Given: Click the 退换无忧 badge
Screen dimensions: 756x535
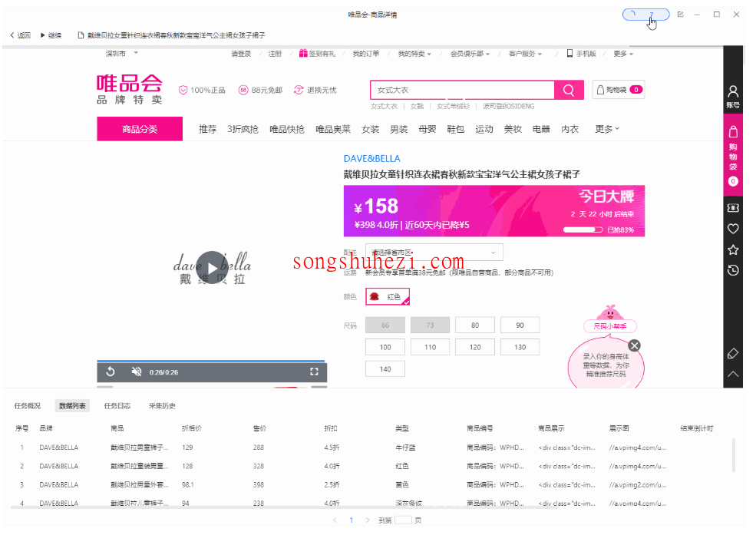Looking at the screenshot, I should click(315, 90).
